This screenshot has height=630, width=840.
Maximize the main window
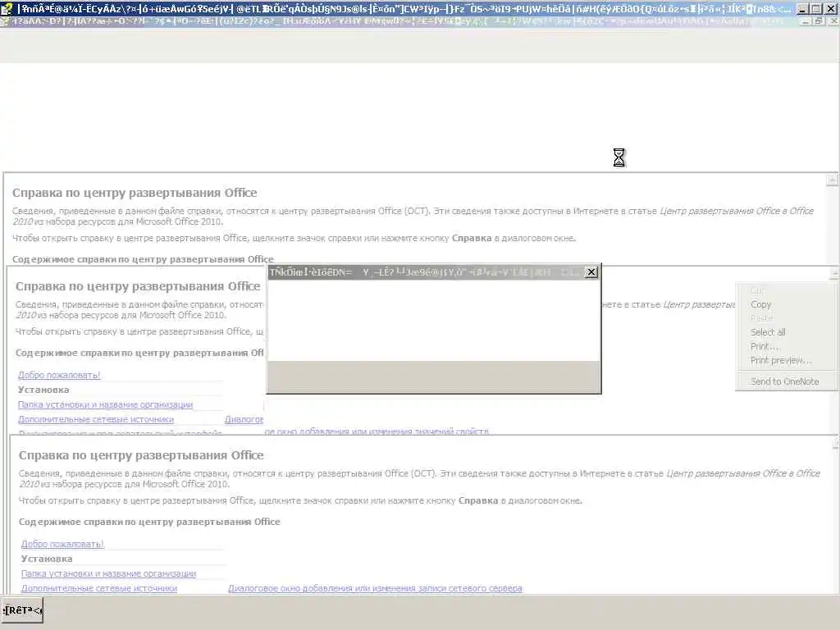(816, 8)
